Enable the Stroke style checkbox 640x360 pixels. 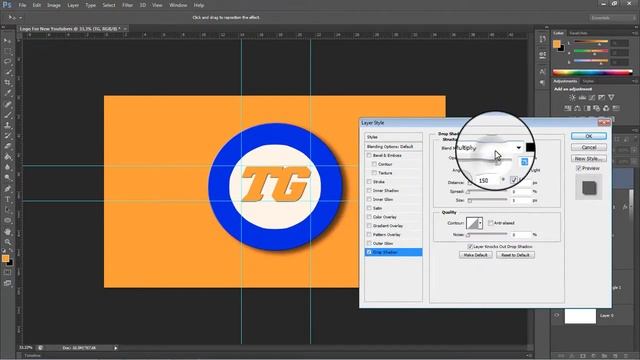point(369,182)
